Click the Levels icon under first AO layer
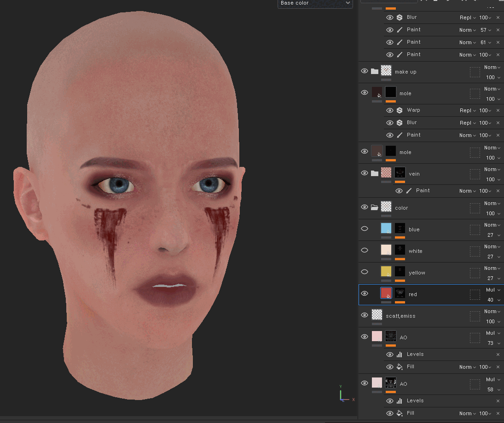 tap(400, 354)
